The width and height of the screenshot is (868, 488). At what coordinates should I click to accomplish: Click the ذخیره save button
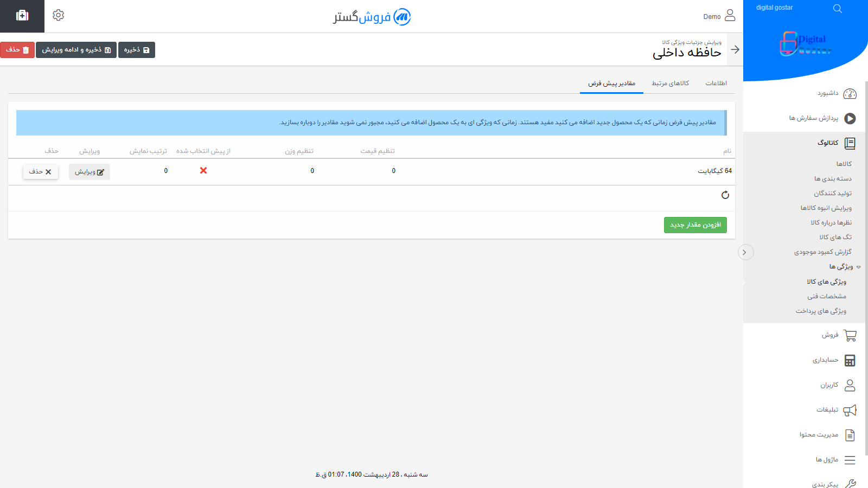136,49
